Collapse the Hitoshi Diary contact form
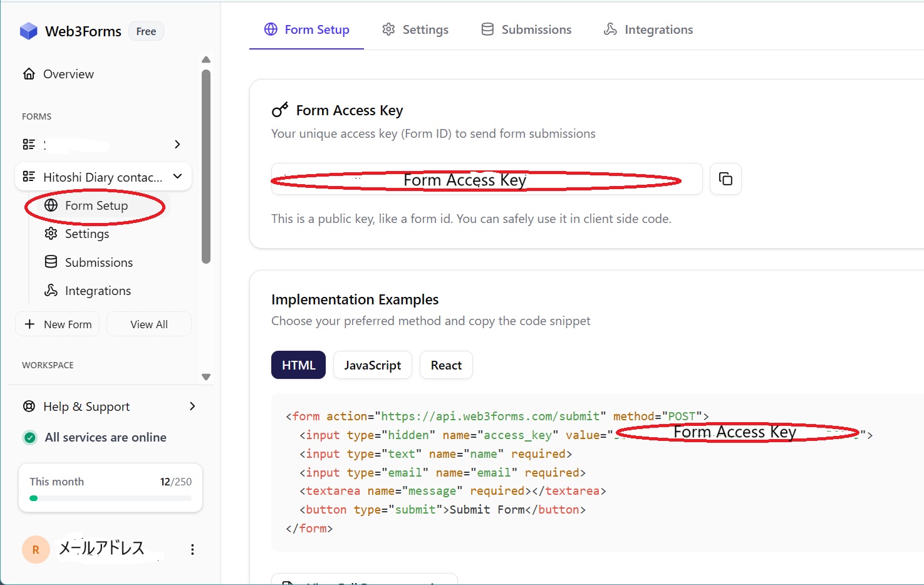This screenshot has height=585, width=924. (x=177, y=177)
